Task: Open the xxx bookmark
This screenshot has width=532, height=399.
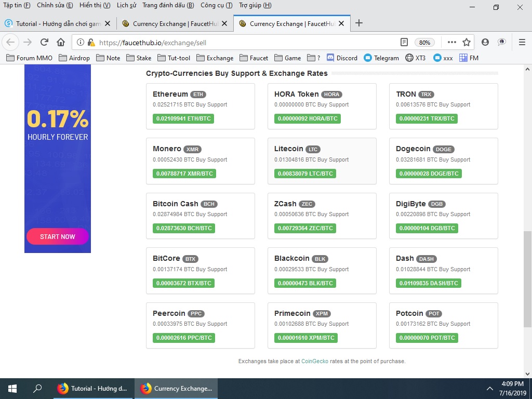Action: 443,58
